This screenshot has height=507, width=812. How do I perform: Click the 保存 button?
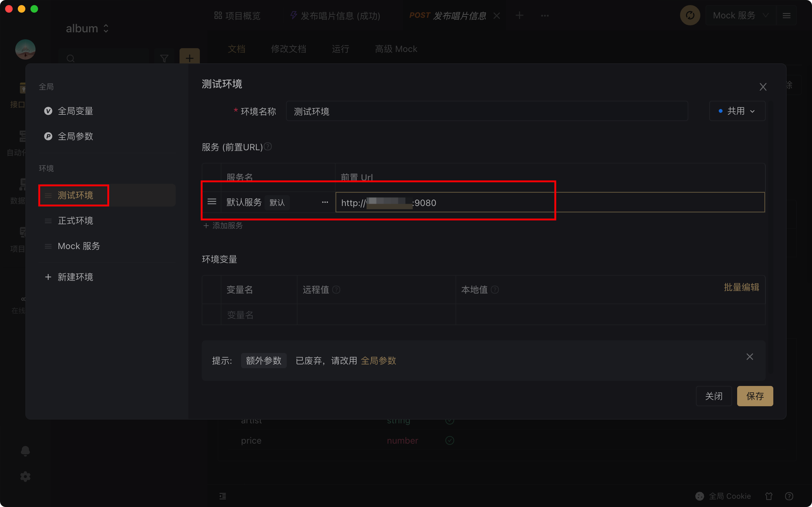coord(755,396)
